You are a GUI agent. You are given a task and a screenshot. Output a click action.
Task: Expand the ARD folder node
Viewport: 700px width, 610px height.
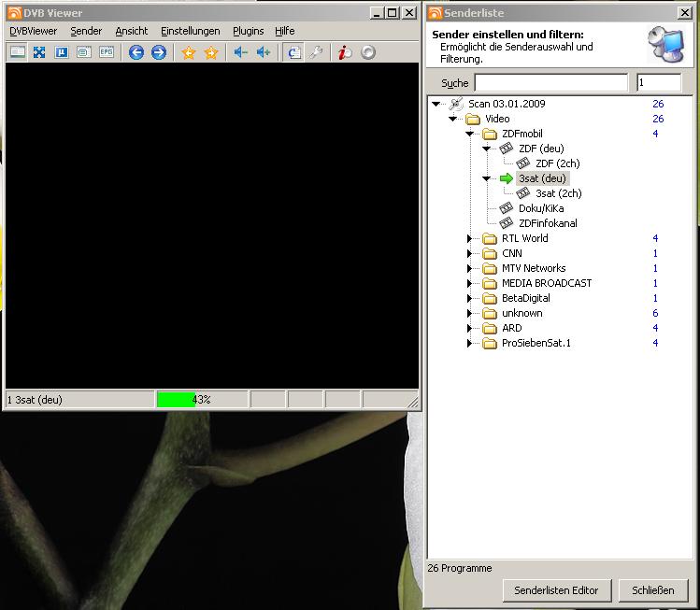click(x=470, y=329)
